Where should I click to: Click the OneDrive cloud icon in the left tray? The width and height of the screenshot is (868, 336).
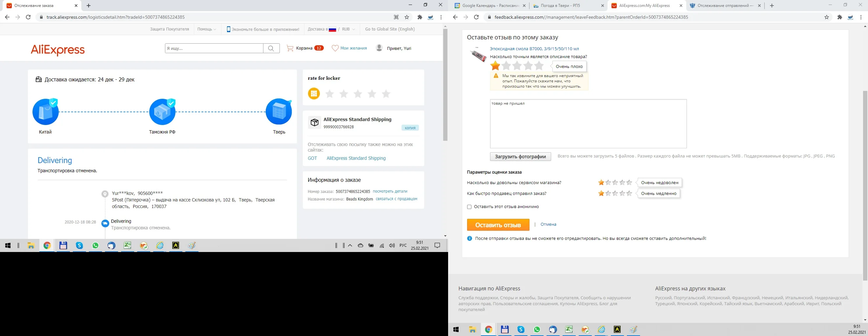(x=361, y=246)
